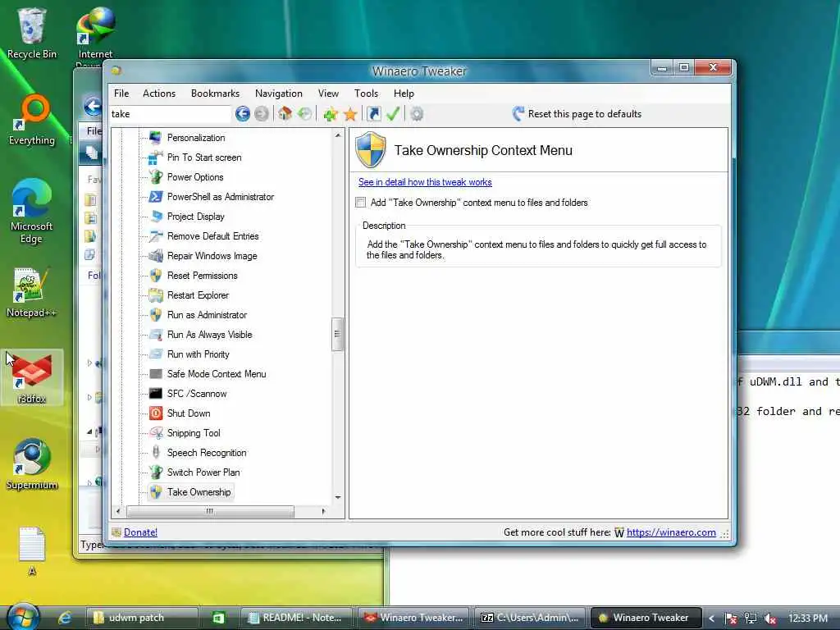Open settings via gray gear toolbar icon
The width and height of the screenshot is (840, 630).
pyautogui.click(x=417, y=113)
